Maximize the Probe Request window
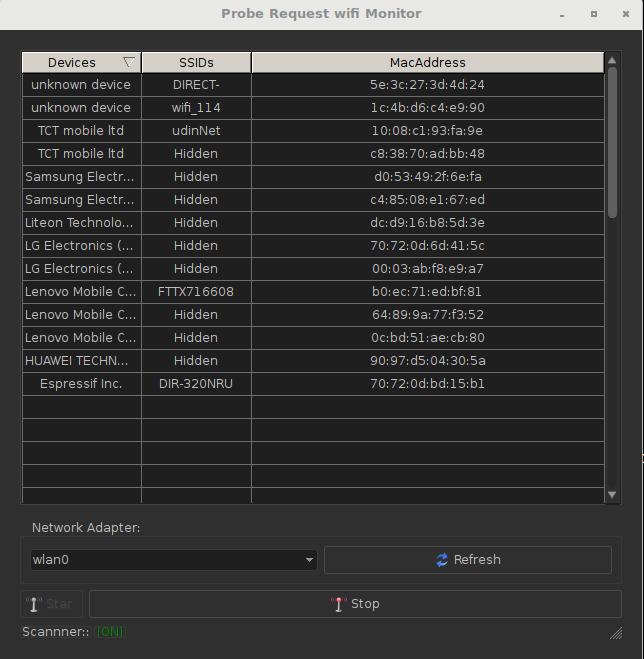The height and width of the screenshot is (659, 644). 594,14
